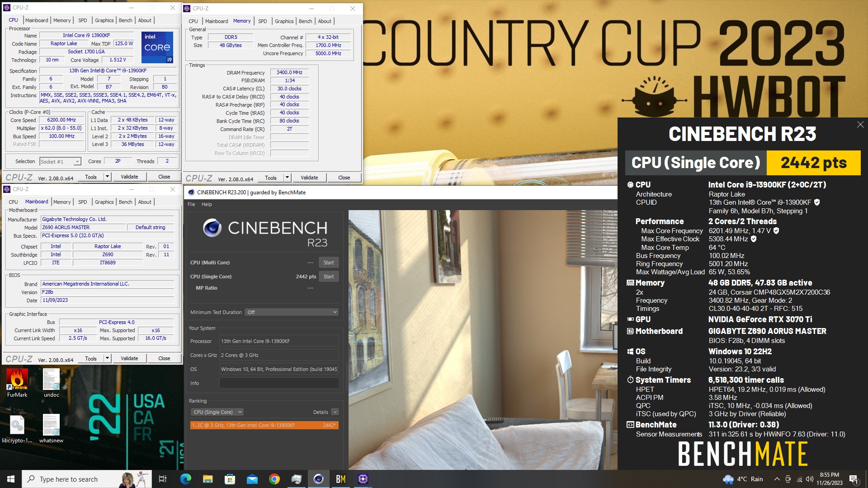Image resolution: width=868 pixels, height=488 pixels.
Task: Click verified shield beside Max Core Frequency
Action: pos(776,231)
